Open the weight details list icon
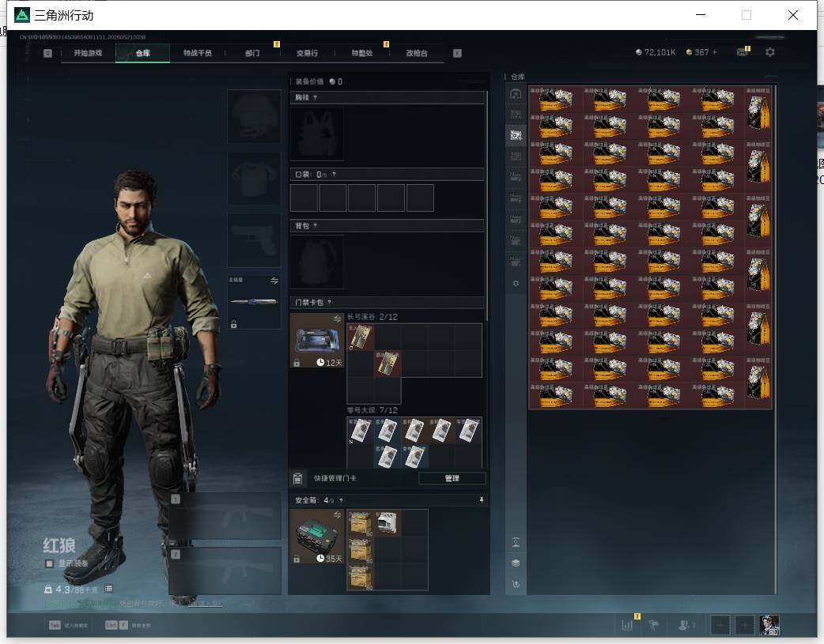The height and width of the screenshot is (644, 824). (108, 589)
